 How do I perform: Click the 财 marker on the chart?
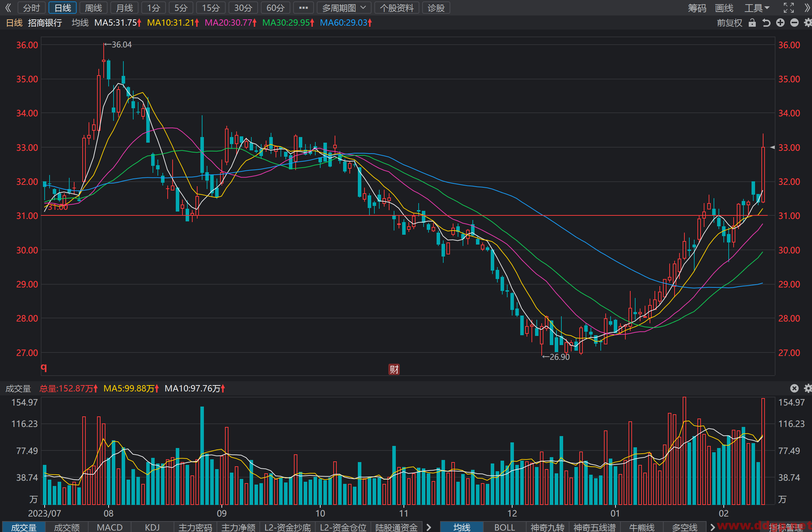tap(394, 369)
